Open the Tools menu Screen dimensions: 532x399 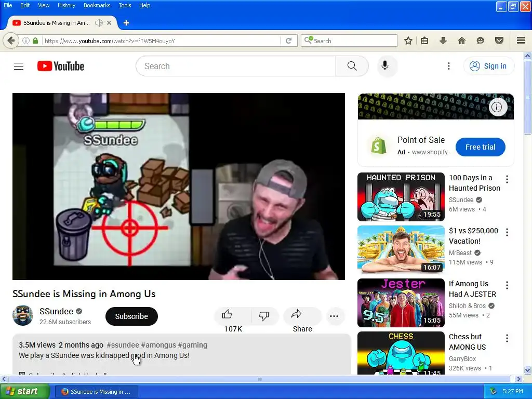(x=125, y=5)
